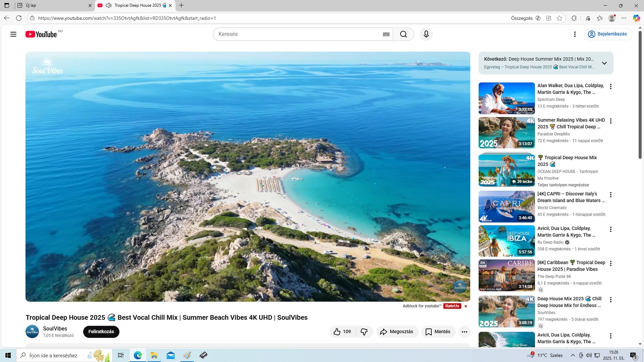Image resolution: width=644 pixels, height=362 pixels.
Task: Start voice search with microphone icon
Action: click(x=426, y=34)
